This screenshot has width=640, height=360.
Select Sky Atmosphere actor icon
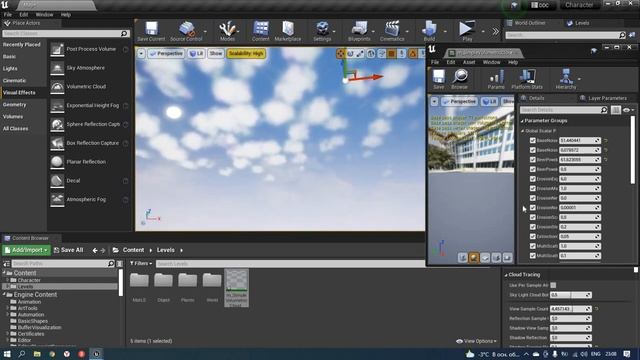[57, 68]
